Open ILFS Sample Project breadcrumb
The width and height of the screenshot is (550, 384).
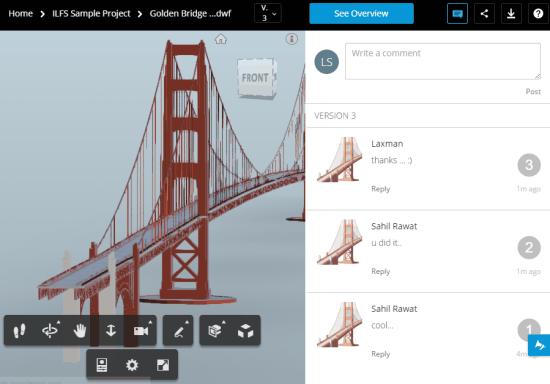pos(91,14)
